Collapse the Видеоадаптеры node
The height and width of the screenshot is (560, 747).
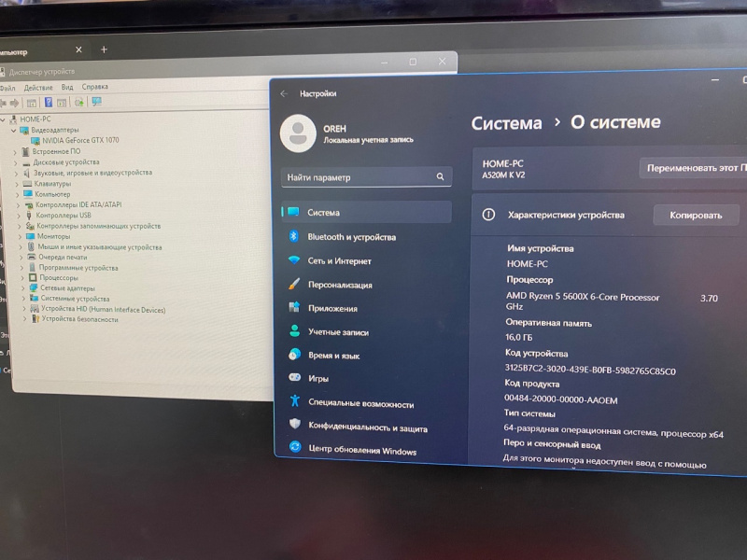(13, 131)
